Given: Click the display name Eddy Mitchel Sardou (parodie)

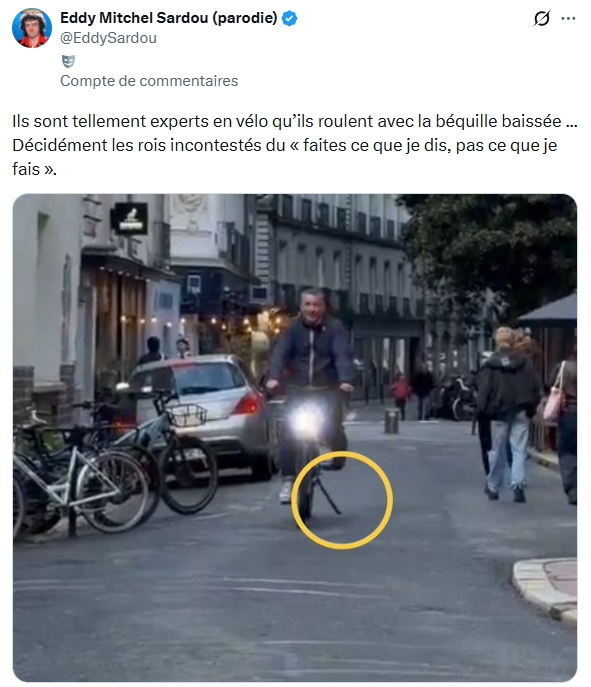Looking at the screenshot, I should tap(169, 18).
